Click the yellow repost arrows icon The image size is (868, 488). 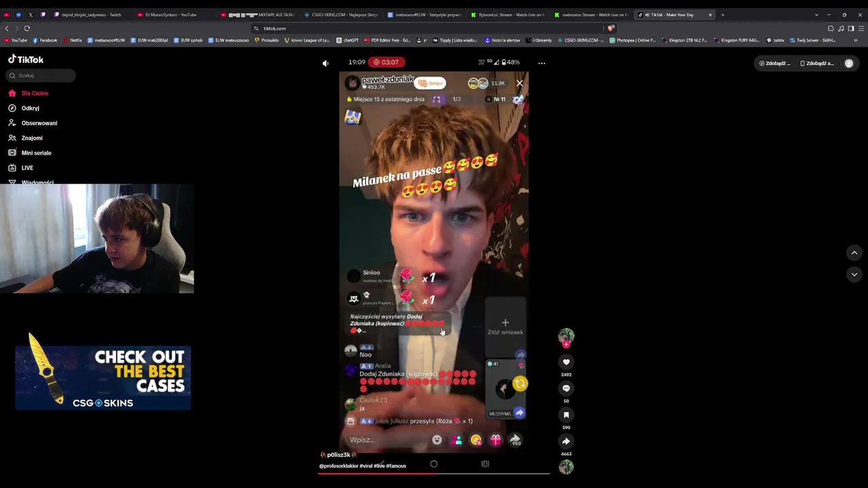(x=520, y=384)
